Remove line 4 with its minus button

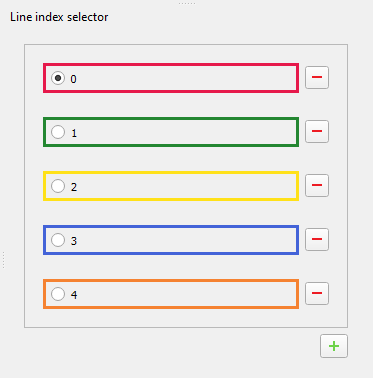[x=317, y=293]
